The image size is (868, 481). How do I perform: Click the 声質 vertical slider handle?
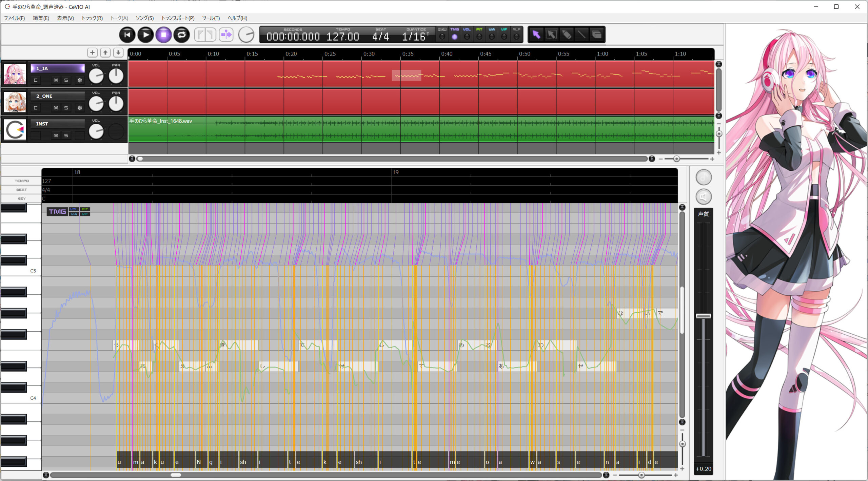coord(703,316)
